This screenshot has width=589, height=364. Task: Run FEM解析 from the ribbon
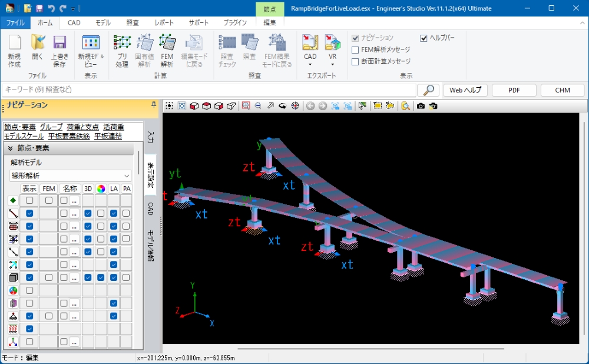pyautogui.click(x=167, y=51)
